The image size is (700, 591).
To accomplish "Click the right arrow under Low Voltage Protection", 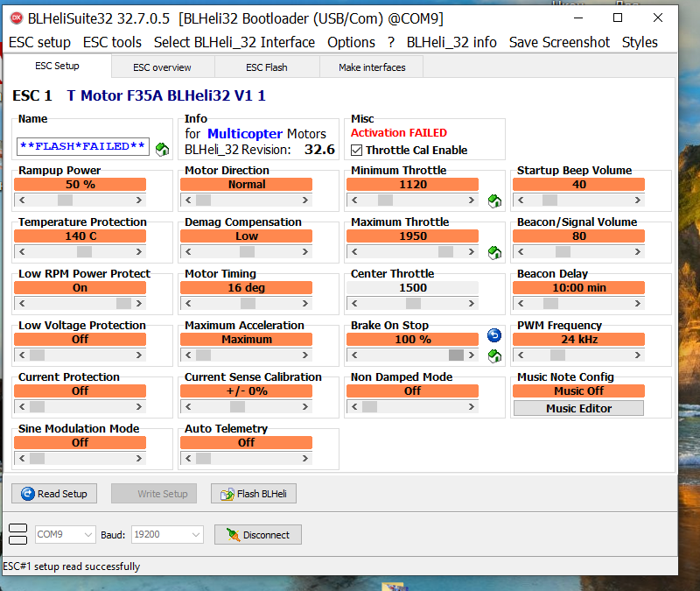I will [x=139, y=355].
